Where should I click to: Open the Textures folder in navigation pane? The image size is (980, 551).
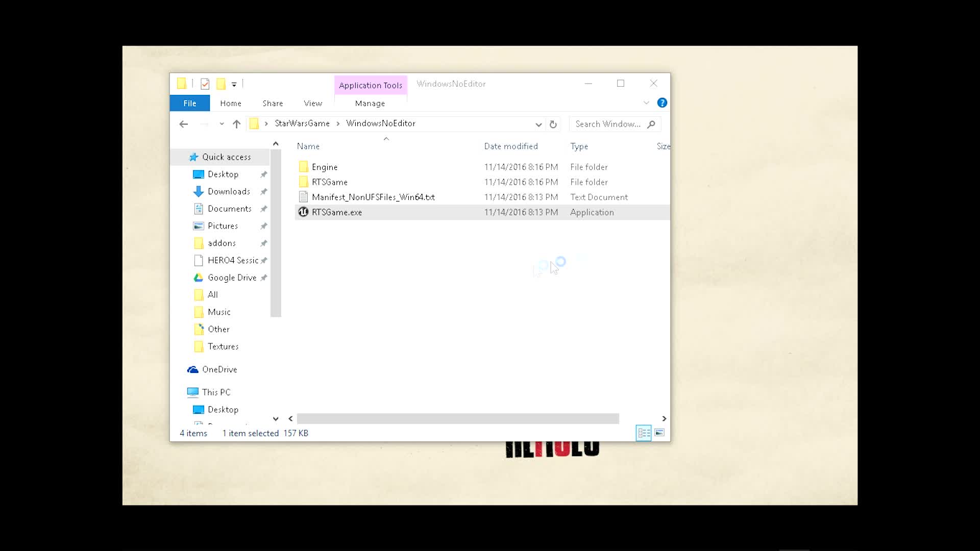click(223, 346)
